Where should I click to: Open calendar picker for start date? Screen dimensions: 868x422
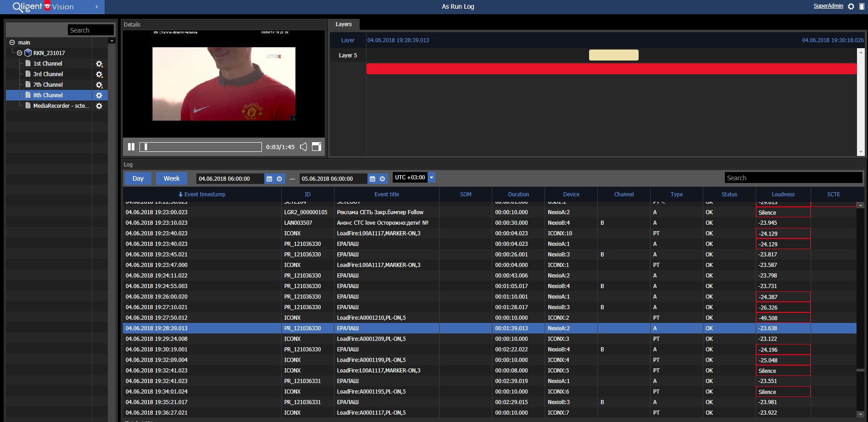pyautogui.click(x=269, y=179)
